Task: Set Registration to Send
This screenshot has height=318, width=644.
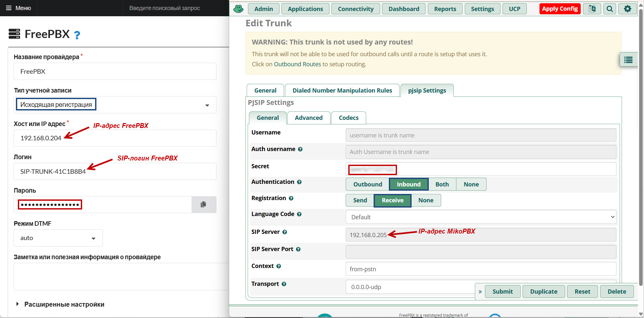Action: tap(360, 200)
